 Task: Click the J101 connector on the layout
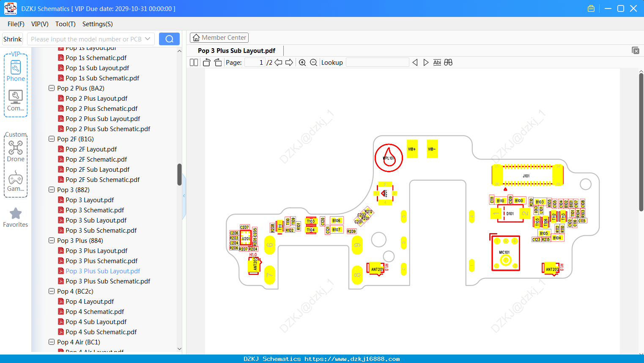point(527,176)
